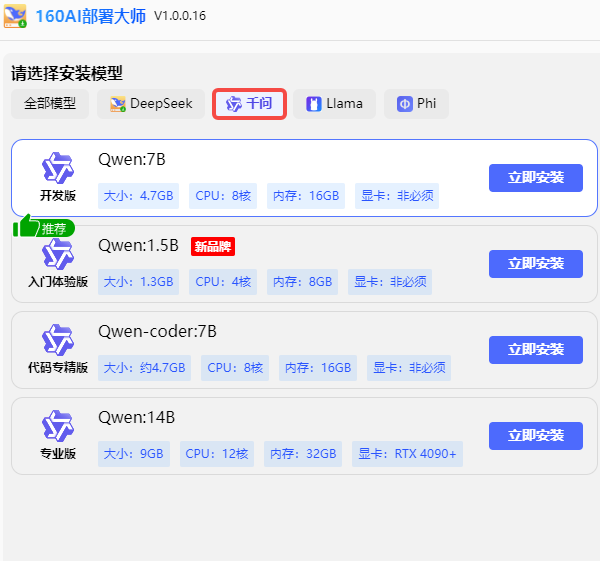600x561 pixels.
Task: Click the Qwen:7B model name
Action: coord(132,160)
